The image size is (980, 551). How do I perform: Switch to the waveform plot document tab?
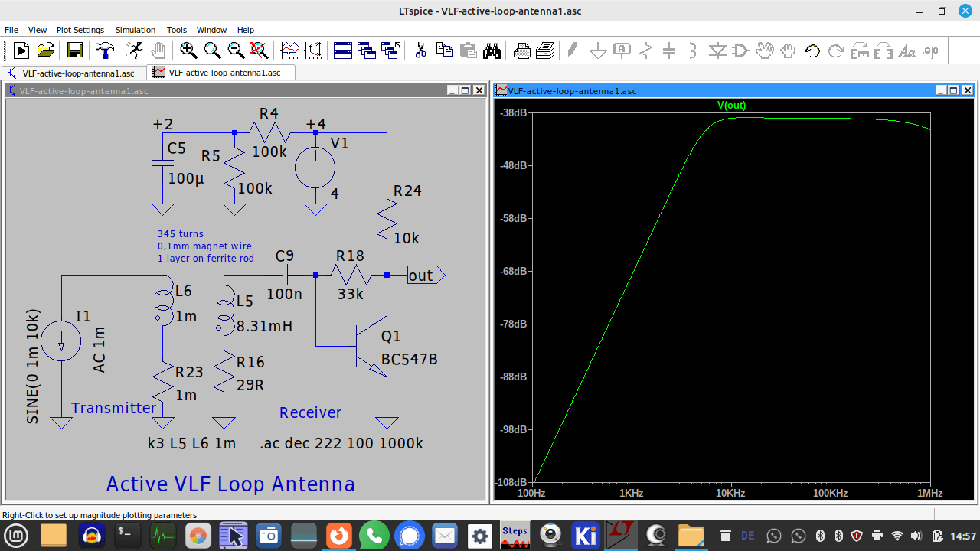[221, 73]
